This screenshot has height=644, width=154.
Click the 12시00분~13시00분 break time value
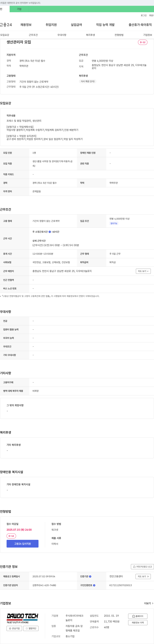tap(43, 254)
